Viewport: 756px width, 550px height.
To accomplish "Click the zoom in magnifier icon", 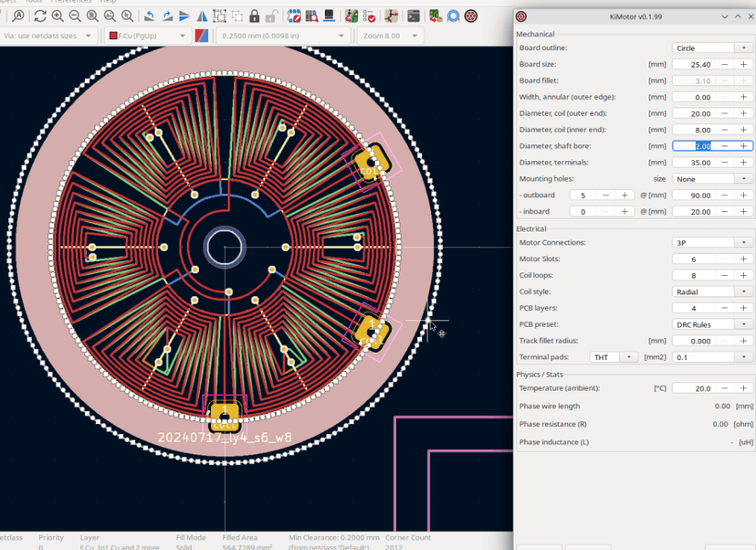I will 58,16.
